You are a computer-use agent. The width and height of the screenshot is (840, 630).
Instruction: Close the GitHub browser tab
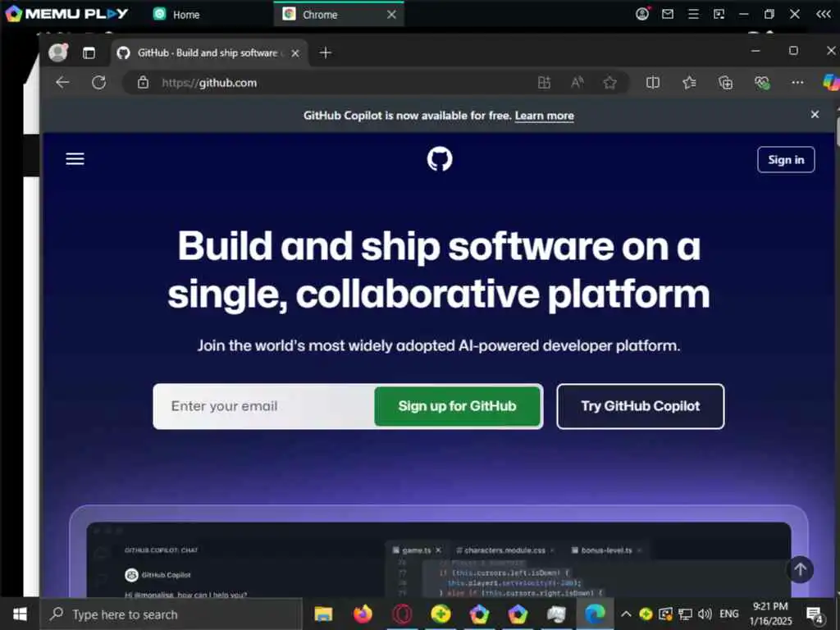pos(294,53)
